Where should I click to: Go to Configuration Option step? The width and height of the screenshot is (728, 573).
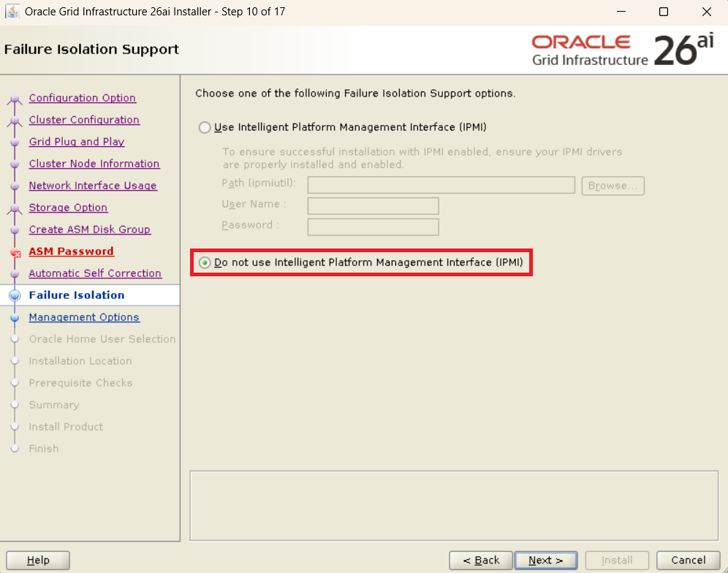pos(82,98)
